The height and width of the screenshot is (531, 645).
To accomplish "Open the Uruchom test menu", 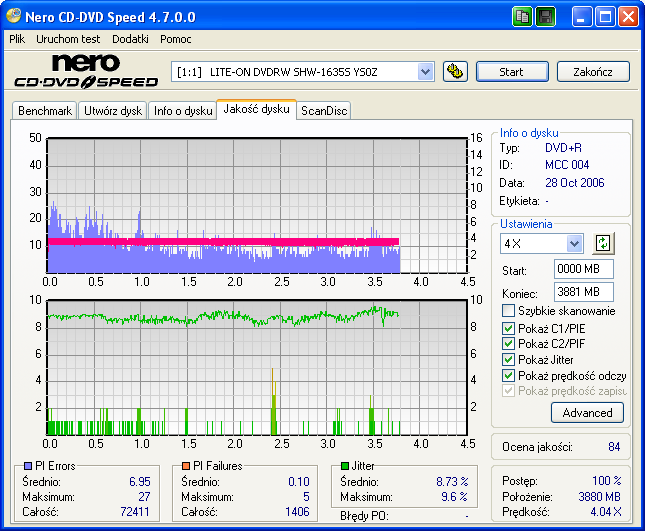I will pyautogui.click(x=68, y=39).
